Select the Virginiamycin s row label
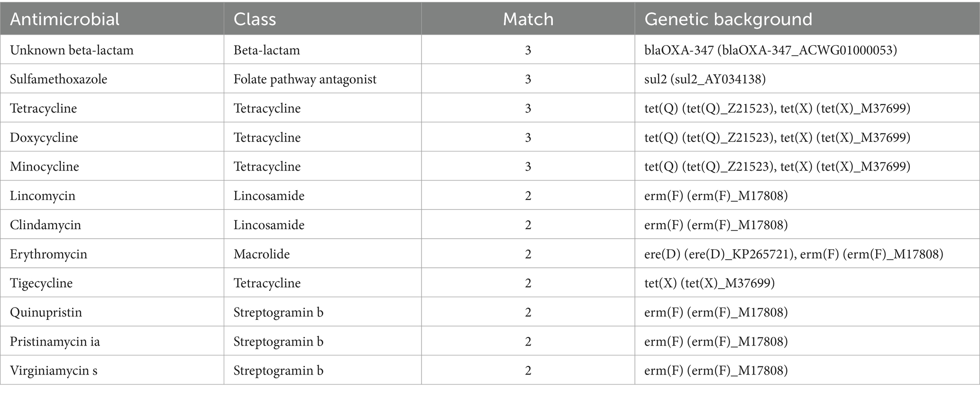Image resolution: width=980 pixels, height=393 pixels. (x=54, y=371)
